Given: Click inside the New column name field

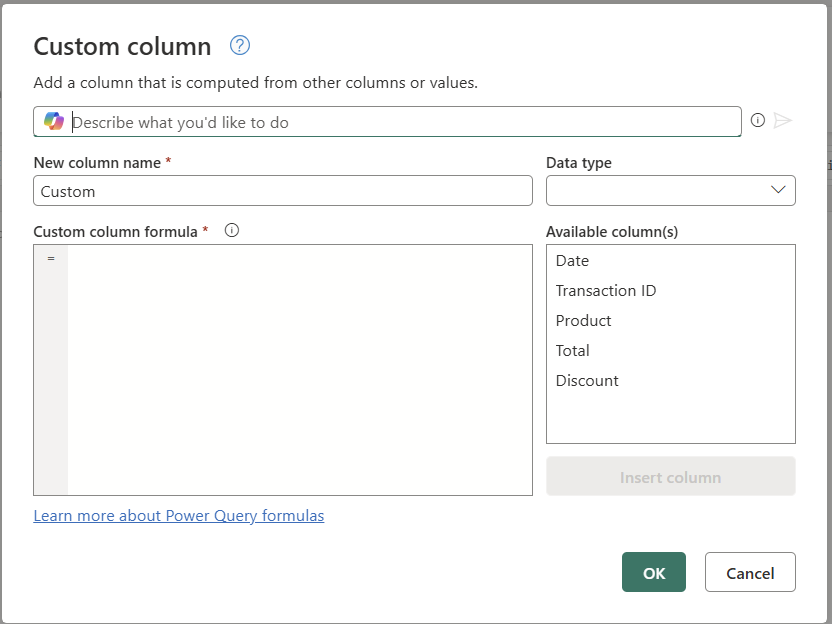Looking at the screenshot, I should (x=283, y=190).
